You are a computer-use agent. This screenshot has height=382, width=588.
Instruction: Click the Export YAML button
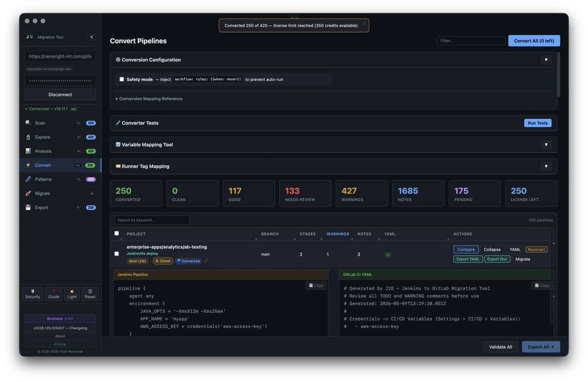(467, 259)
